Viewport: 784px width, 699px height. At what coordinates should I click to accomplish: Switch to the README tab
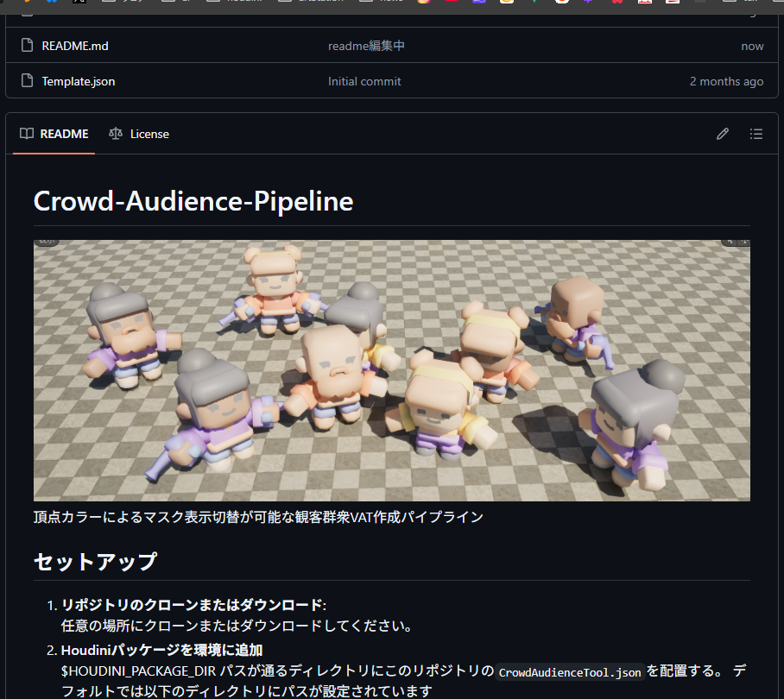[54, 134]
